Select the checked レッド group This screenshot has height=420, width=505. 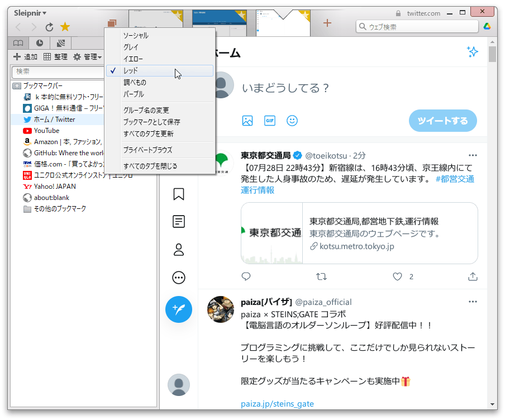pos(160,70)
